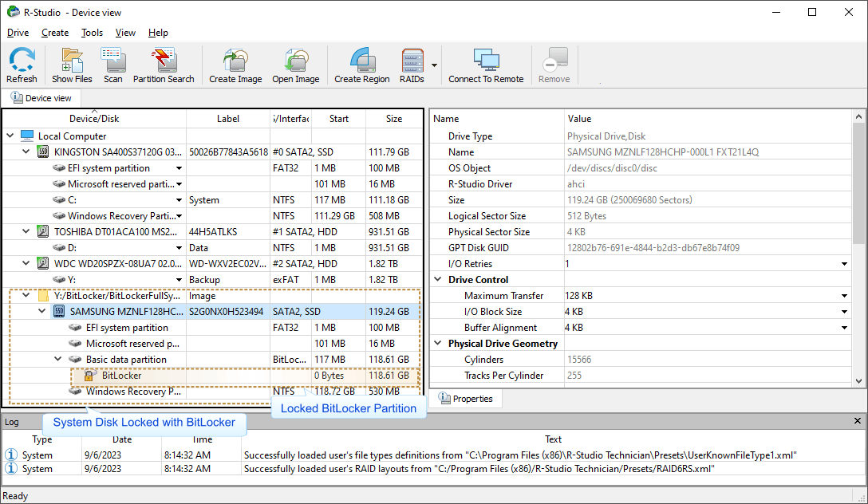Click the Value column header in properties
The image size is (868, 504).
708,118
